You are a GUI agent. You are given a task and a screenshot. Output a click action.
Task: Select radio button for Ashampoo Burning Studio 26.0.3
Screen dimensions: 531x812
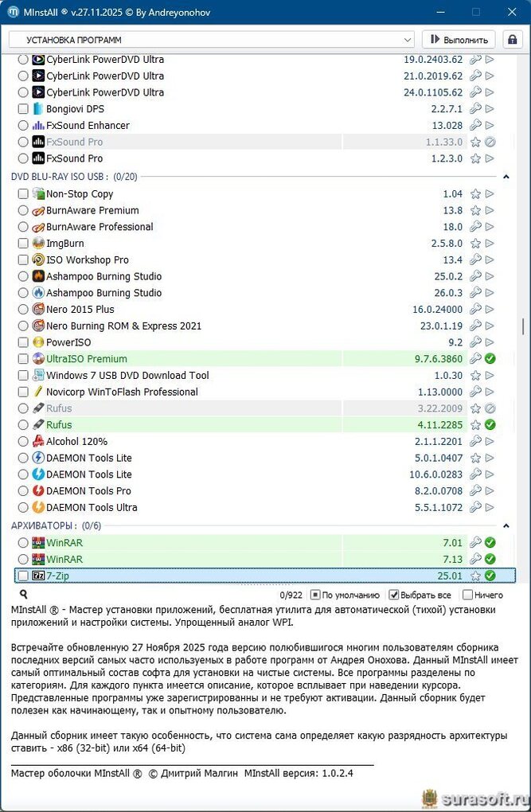[x=23, y=293]
